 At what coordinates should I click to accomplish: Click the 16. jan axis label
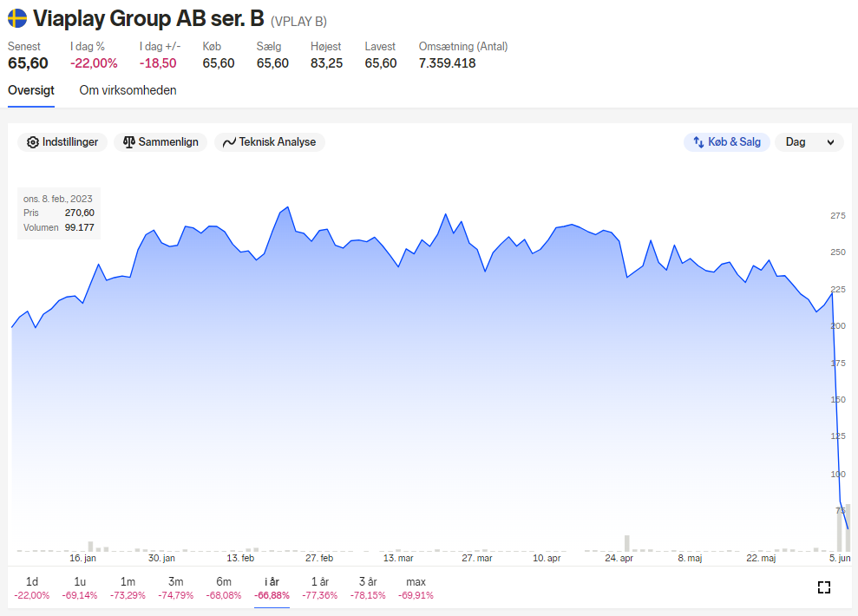pos(82,558)
